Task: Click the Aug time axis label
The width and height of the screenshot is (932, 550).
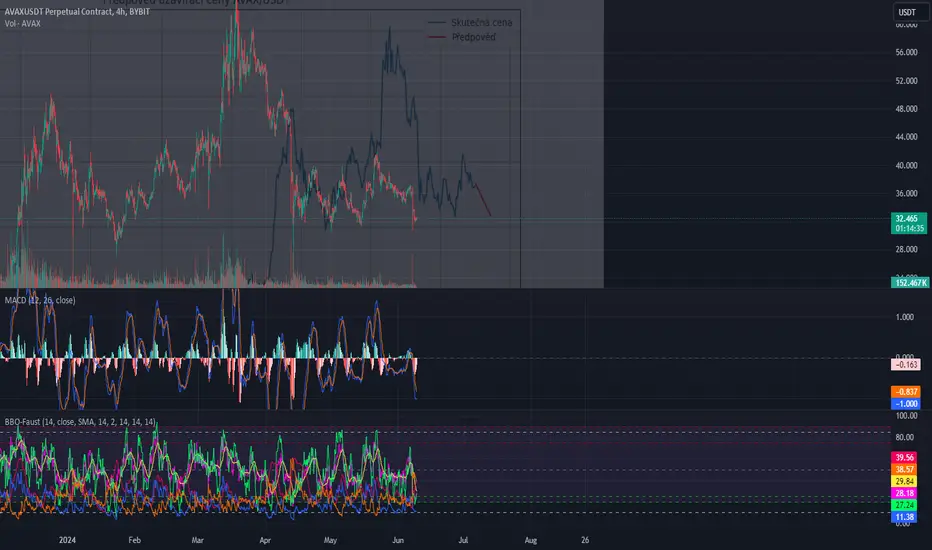Action: tap(530, 540)
